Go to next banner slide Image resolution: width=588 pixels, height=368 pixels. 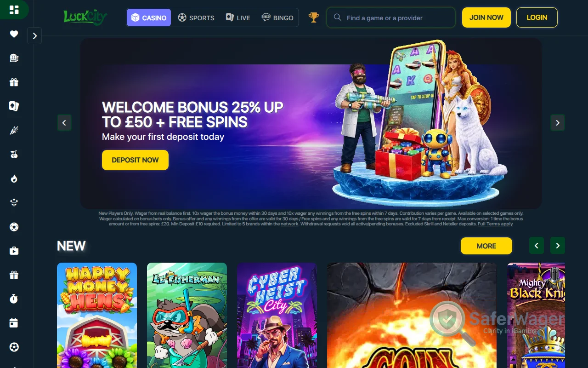tap(558, 123)
